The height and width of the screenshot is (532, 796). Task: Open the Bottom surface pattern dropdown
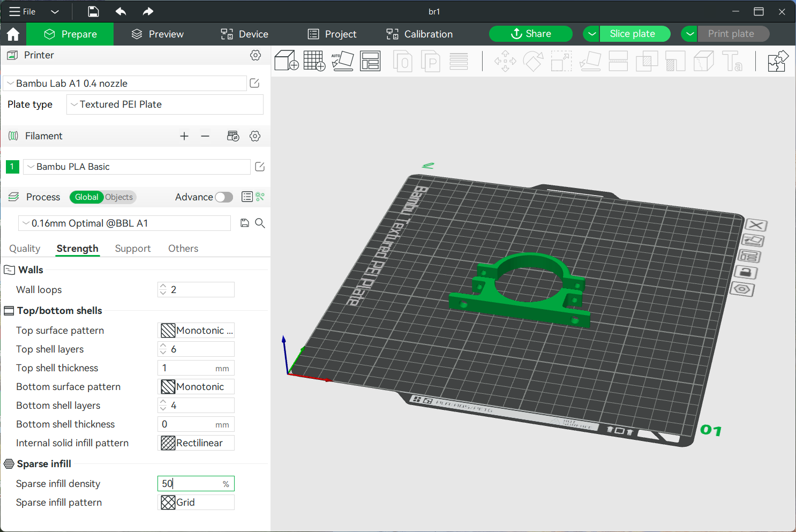[x=197, y=387]
